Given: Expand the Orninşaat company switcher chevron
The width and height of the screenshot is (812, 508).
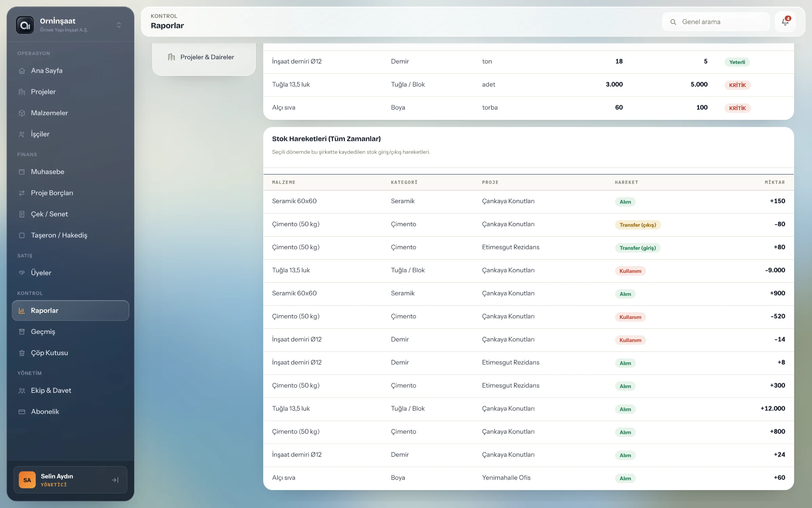Looking at the screenshot, I should [119, 25].
